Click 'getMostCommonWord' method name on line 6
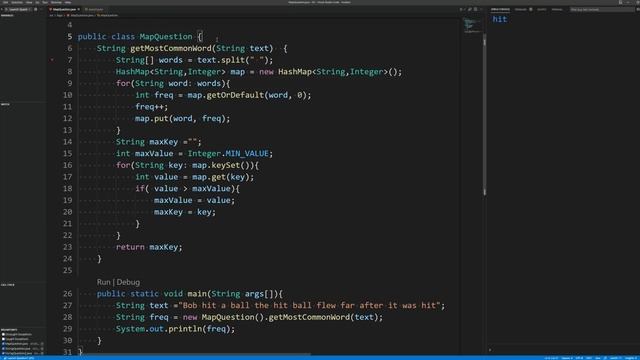Viewport: 640px width, 360px height. coord(171,48)
